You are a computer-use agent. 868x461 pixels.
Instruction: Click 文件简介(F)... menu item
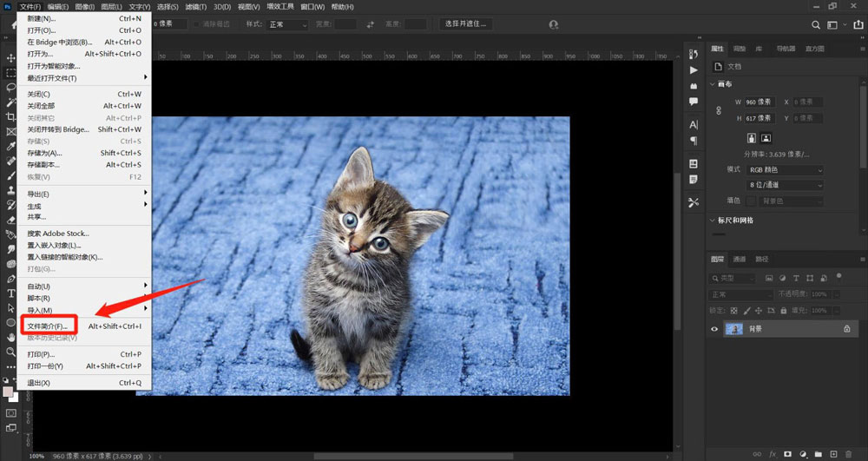[47, 326]
